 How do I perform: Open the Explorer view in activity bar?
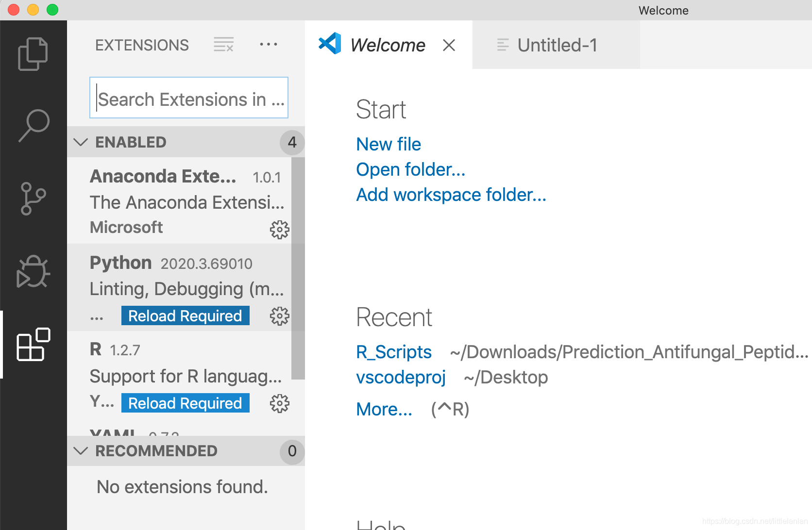click(x=33, y=54)
